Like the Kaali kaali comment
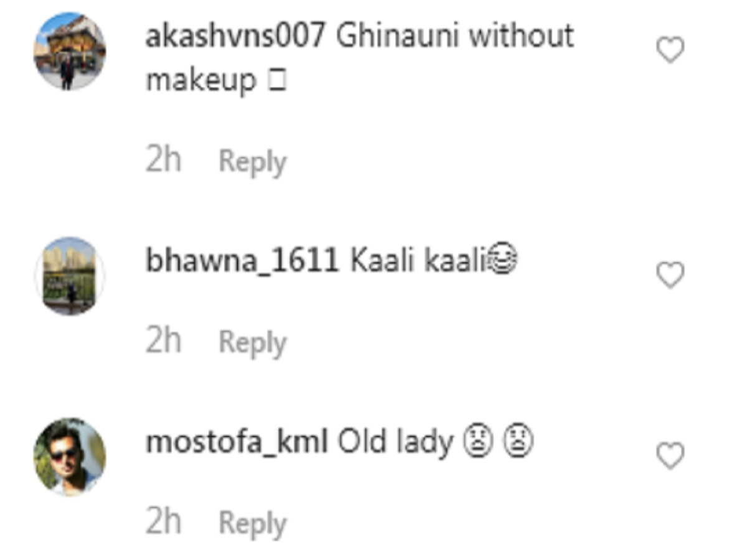Image resolution: width=747 pixels, height=560 pixels. pyautogui.click(x=671, y=275)
